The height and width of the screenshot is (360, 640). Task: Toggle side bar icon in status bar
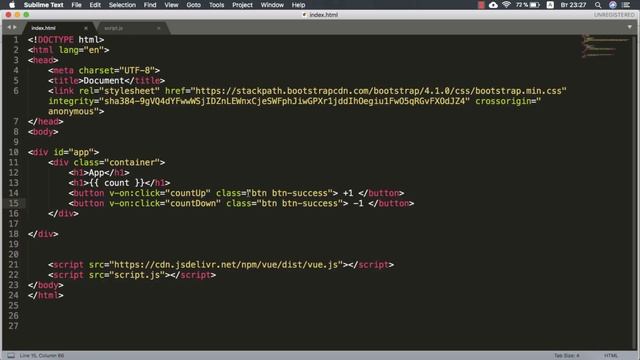click(11, 356)
